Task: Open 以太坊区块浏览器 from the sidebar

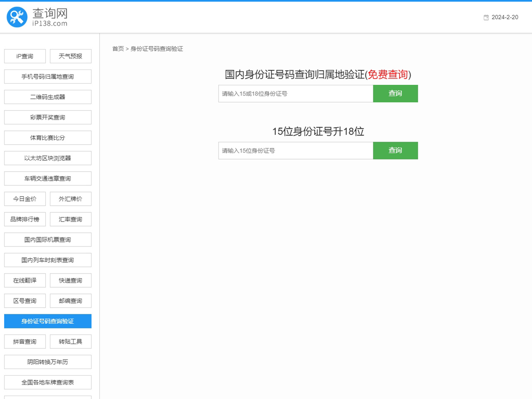Action: point(48,158)
